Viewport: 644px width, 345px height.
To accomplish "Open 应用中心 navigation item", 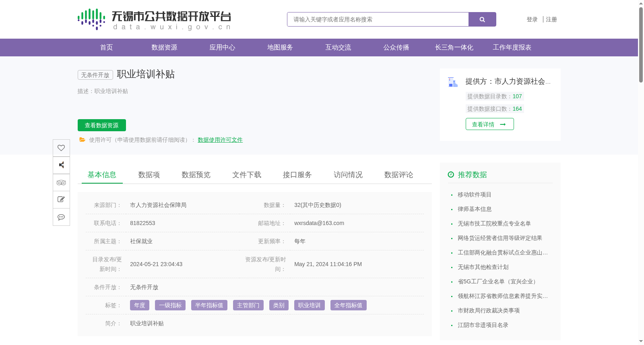I will click(x=222, y=48).
